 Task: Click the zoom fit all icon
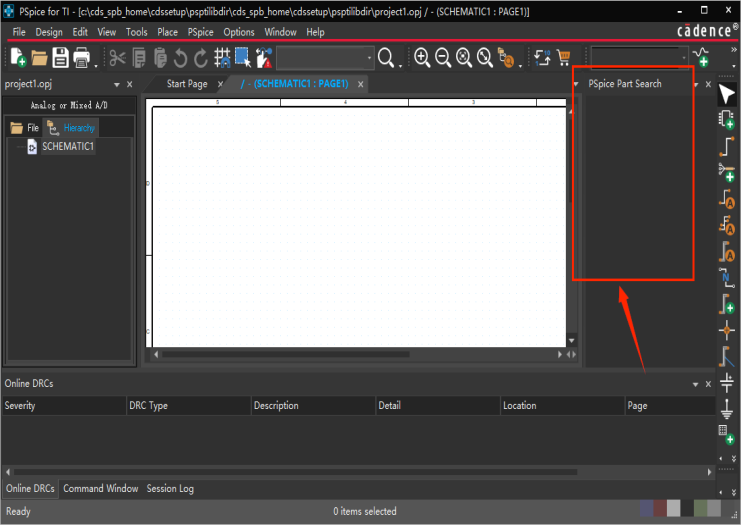(484, 58)
